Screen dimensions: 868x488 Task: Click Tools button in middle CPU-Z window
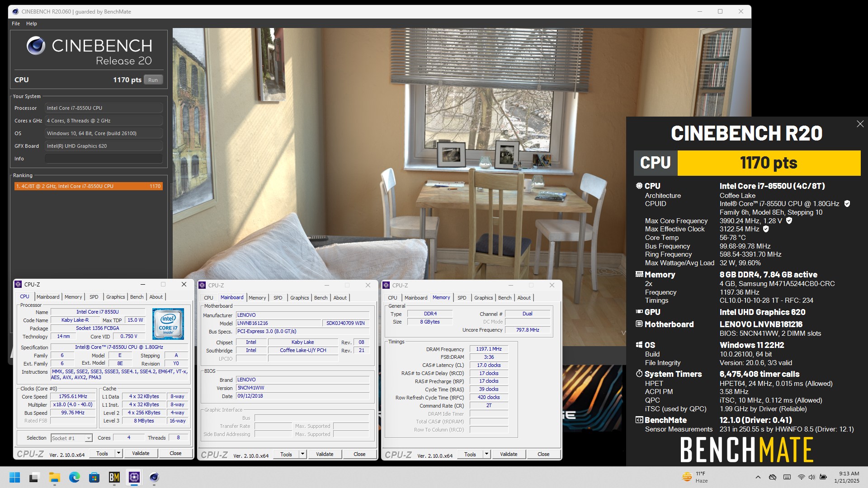(x=286, y=454)
